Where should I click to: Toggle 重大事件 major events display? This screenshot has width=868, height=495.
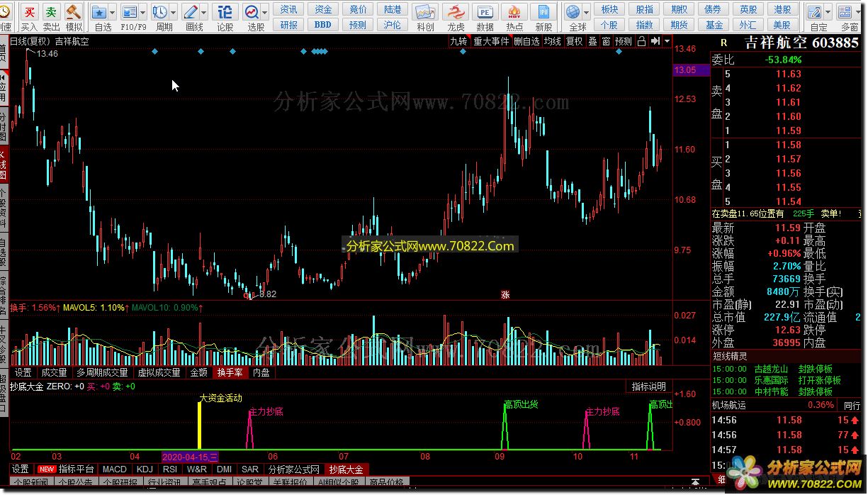click(x=492, y=41)
